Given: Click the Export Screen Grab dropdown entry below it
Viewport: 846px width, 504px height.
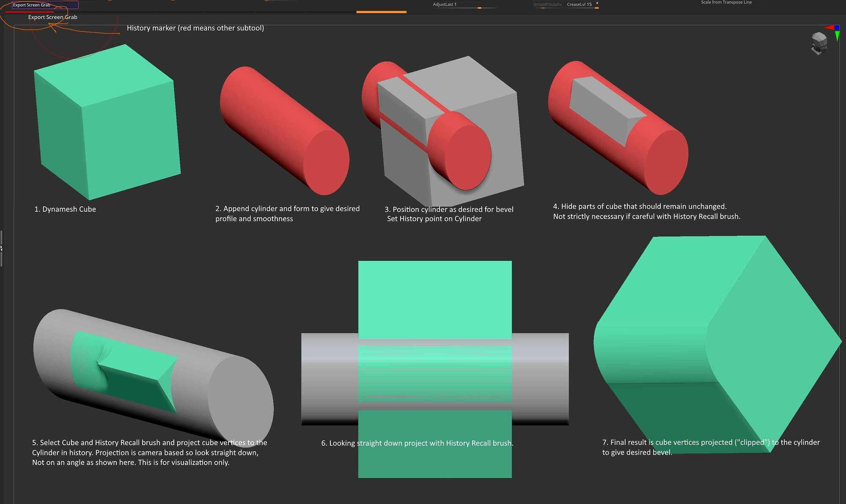Looking at the screenshot, I should click(x=52, y=17).
